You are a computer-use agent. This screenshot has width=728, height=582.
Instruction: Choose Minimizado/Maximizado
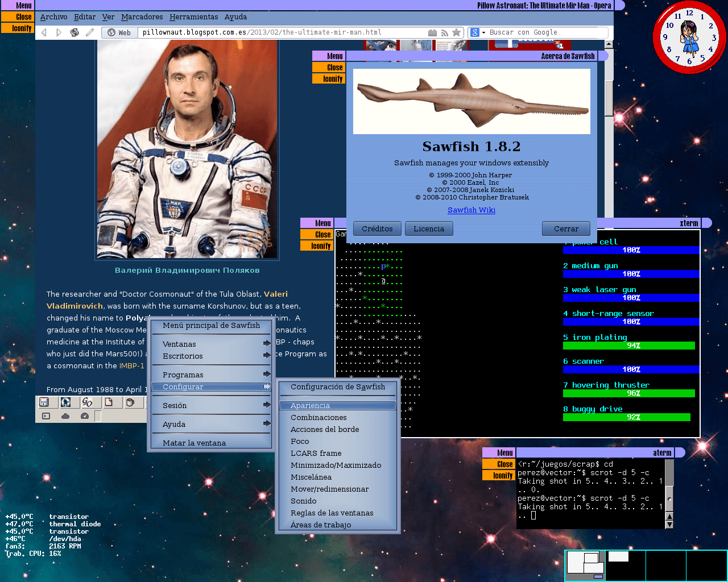338,465
